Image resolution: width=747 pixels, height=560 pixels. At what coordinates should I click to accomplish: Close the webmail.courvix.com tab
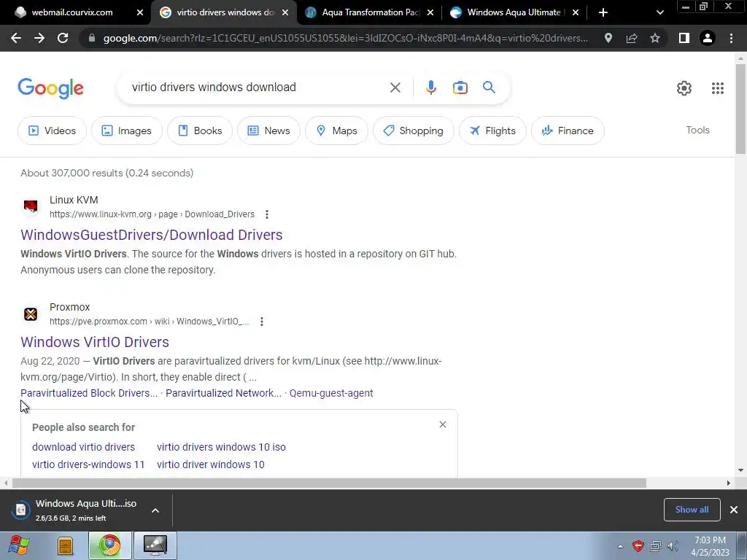click(139, 12)
